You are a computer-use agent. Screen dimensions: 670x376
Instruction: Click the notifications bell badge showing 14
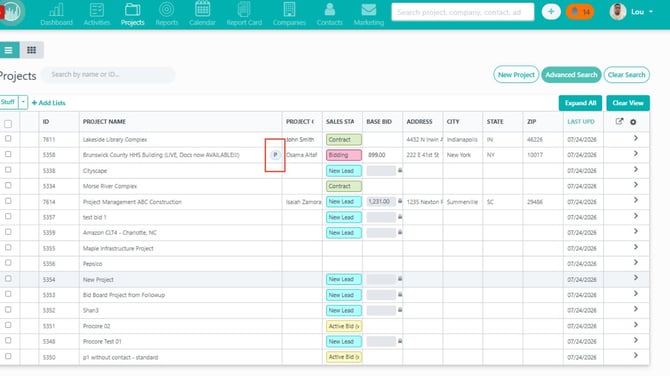coord(580,12)
